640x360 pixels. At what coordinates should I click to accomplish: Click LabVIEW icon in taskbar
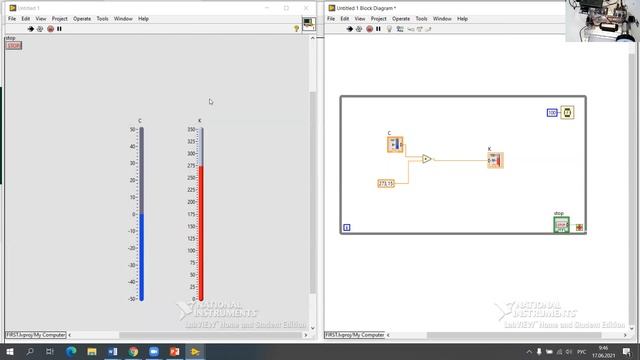(195, 351)
